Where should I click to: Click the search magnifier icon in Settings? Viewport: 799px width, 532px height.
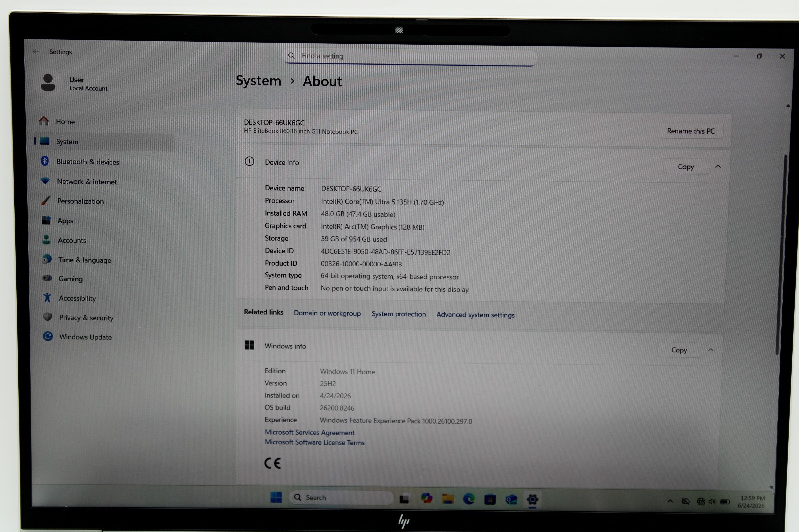pyautogui.click(x=291, y=56)
